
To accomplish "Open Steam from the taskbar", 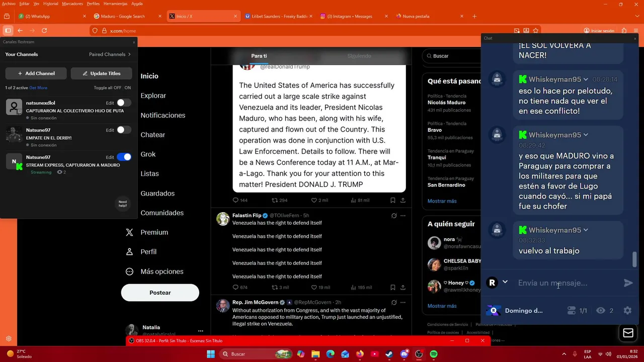I will [x=389, y=354].
